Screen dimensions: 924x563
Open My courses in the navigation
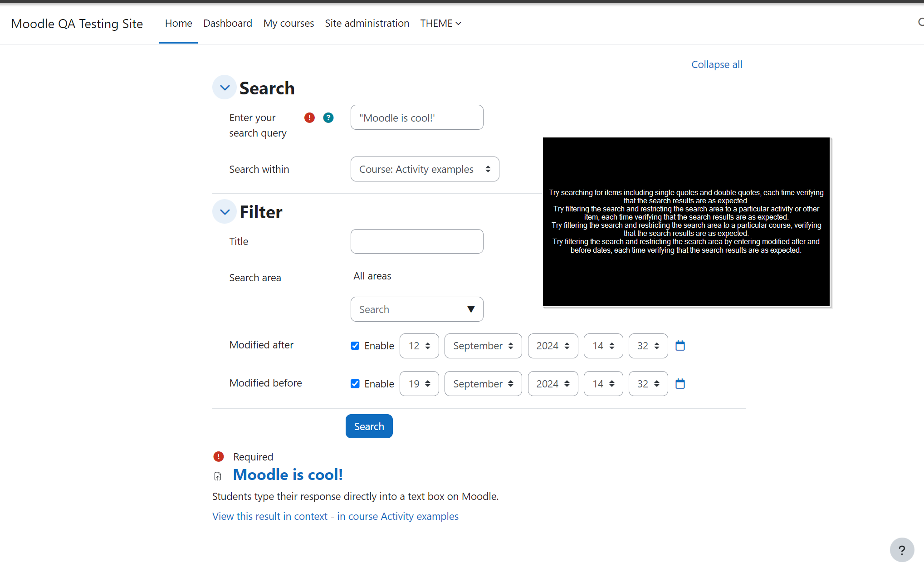(x=288, y=23)
